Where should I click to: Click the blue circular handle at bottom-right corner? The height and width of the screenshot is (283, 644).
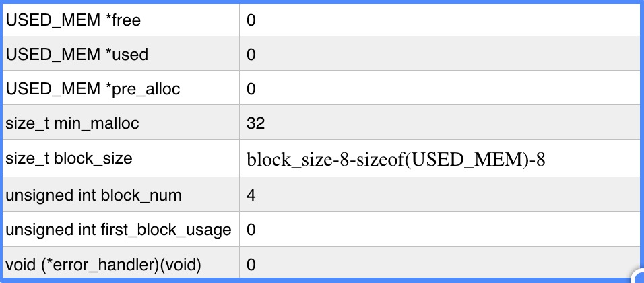638,277
